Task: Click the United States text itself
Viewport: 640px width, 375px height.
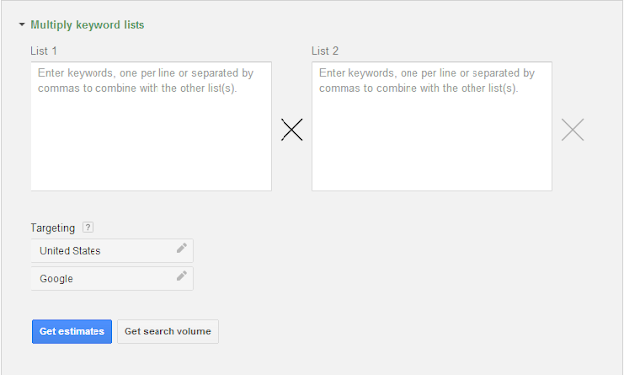Action: coord(70,251)
